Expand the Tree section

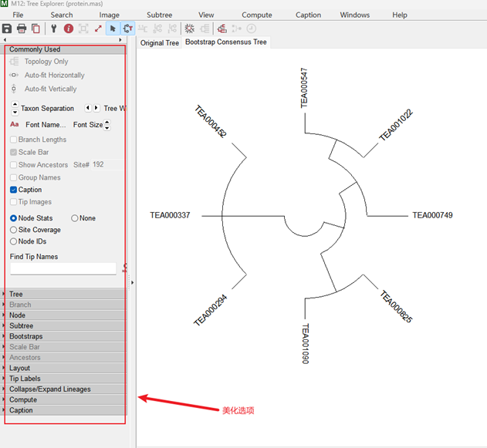point(65,294)
